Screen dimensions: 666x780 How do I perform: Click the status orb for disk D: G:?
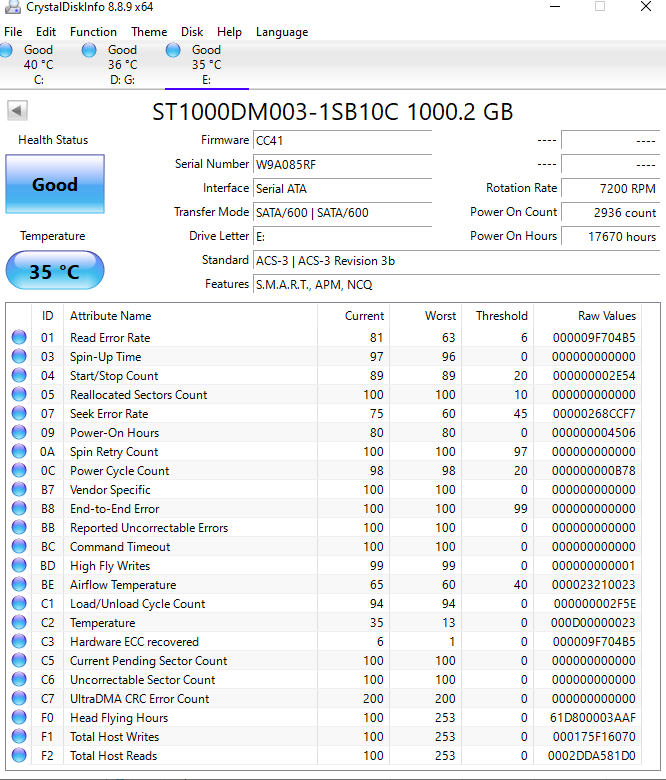pyautogui.click(x=89, y=50)
